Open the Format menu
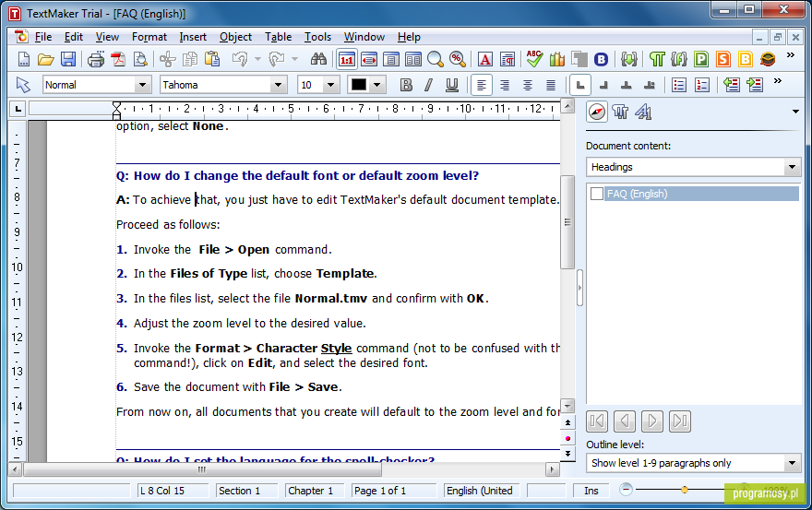The image size is (812, 510). click(x=149, y=37)
